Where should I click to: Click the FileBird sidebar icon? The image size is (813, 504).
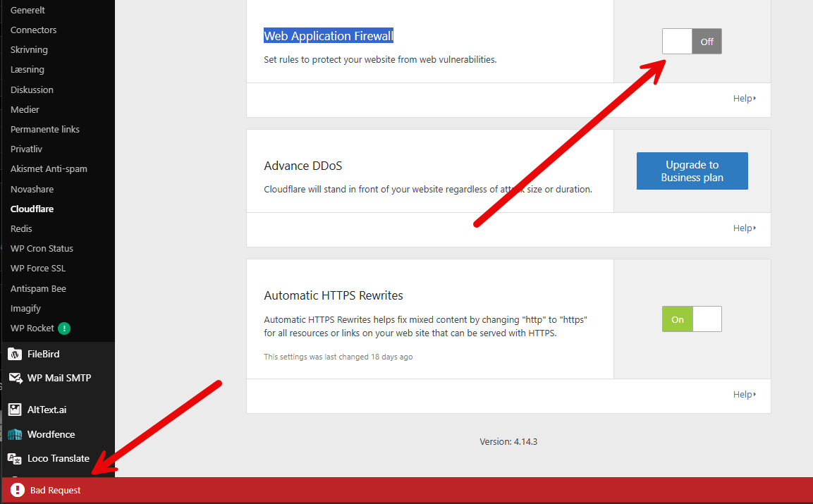pos(15,354)
